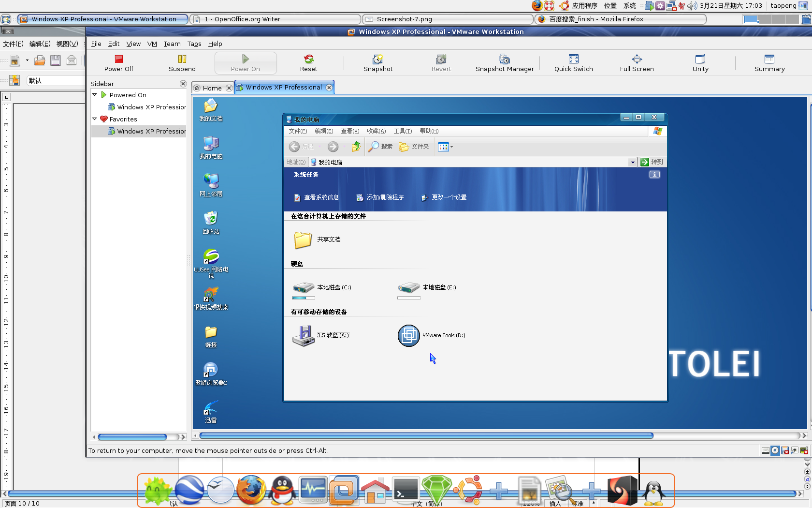Open the QQ penguin dock icon
Viewport: 812px width, 508px height.
[282, 490]
